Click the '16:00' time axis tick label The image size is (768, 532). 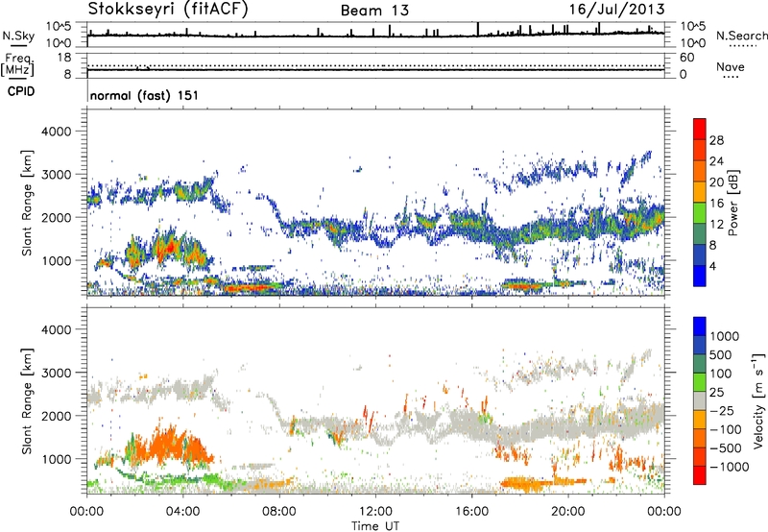pyautogui.click(x=471, y=512)
